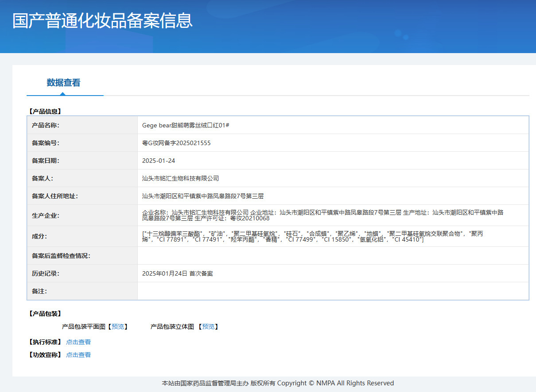The image size is (536, 392).
Task: Click the NMPA copyright footer text
Action: [278, 383]
